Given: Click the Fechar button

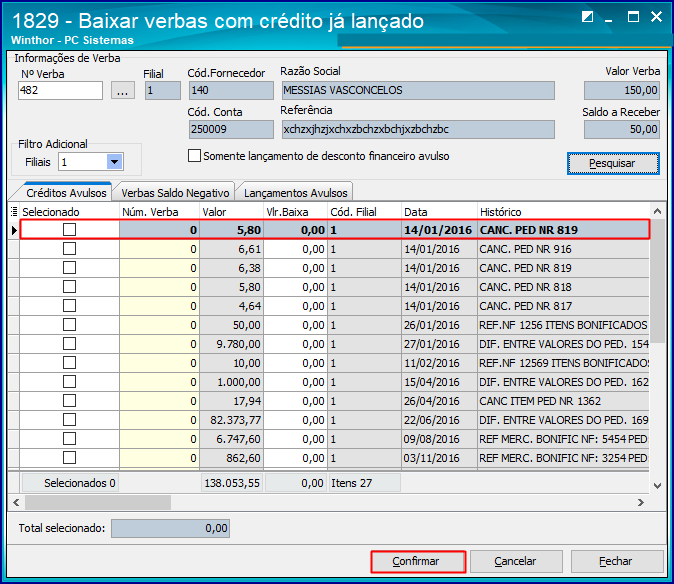Looking at the screenshot, I should click(x=616, y=561).
